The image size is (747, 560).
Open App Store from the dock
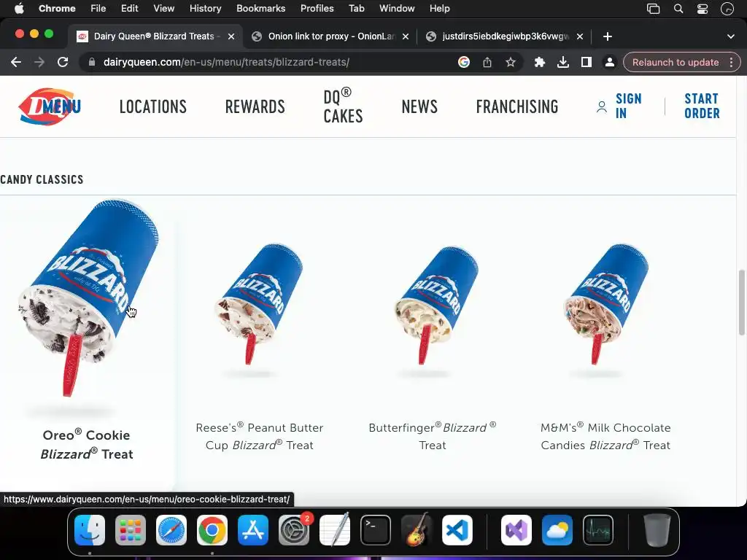coord(253,530)
